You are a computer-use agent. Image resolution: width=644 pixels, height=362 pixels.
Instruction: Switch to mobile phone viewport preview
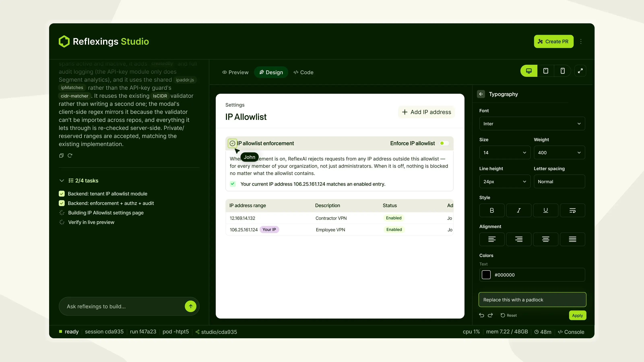[562, 71]
